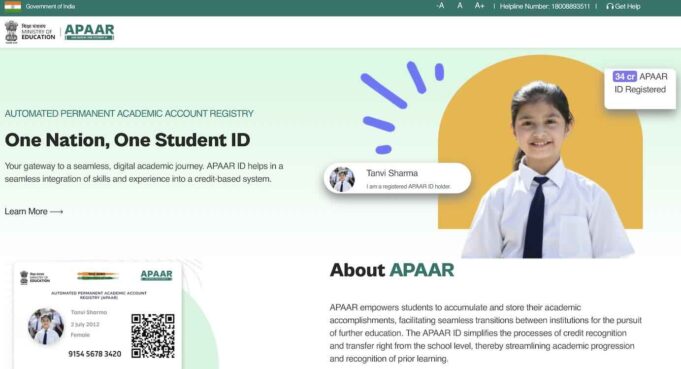This screenshot has width=681, height=369.
Task: Click the About APAAR heading
Action: point(392,270)
